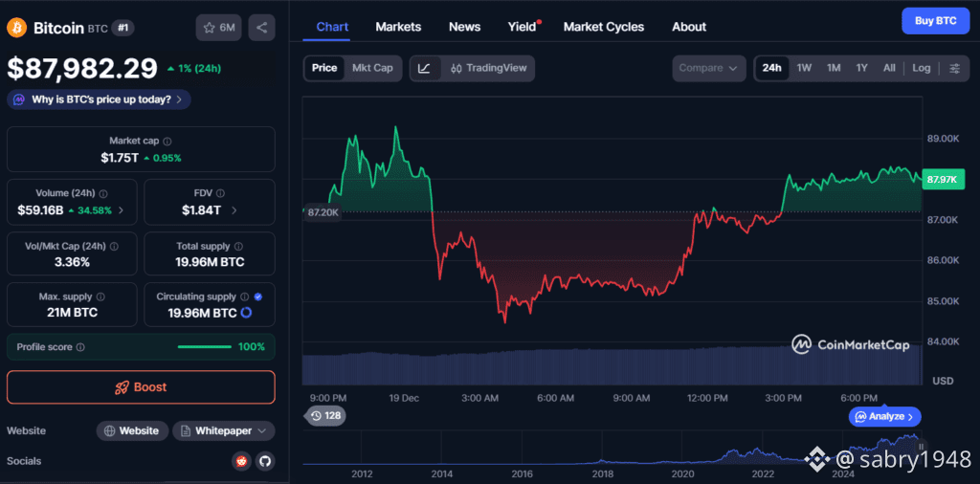Click the history clock icon showing 128
Screen dimensions: 980x484
[324, 415]
